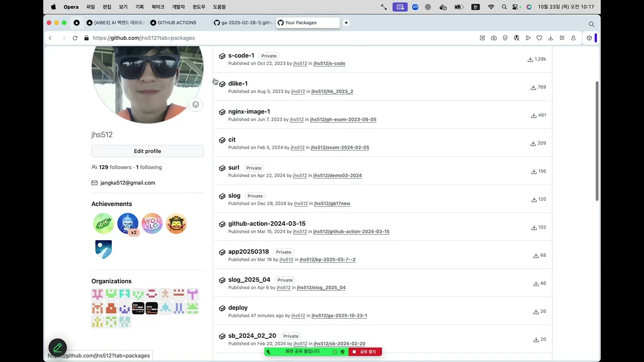The width and height of the screenshot is (644, 362).
Task: Click the Wi-Fi status icon
Action: point(491,7)
